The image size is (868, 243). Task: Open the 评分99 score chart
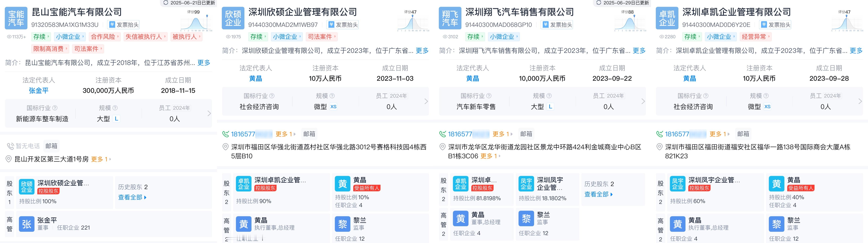(x=197, y=21)
